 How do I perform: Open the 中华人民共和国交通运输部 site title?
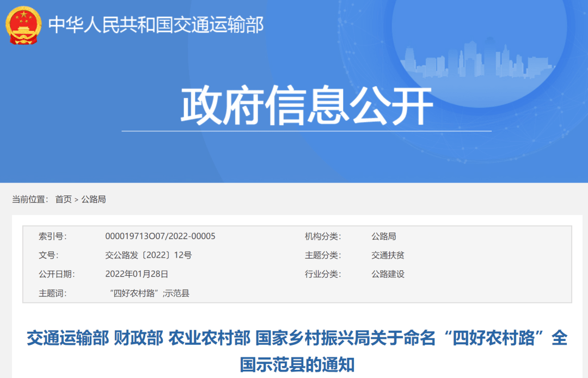click(156, 25)
